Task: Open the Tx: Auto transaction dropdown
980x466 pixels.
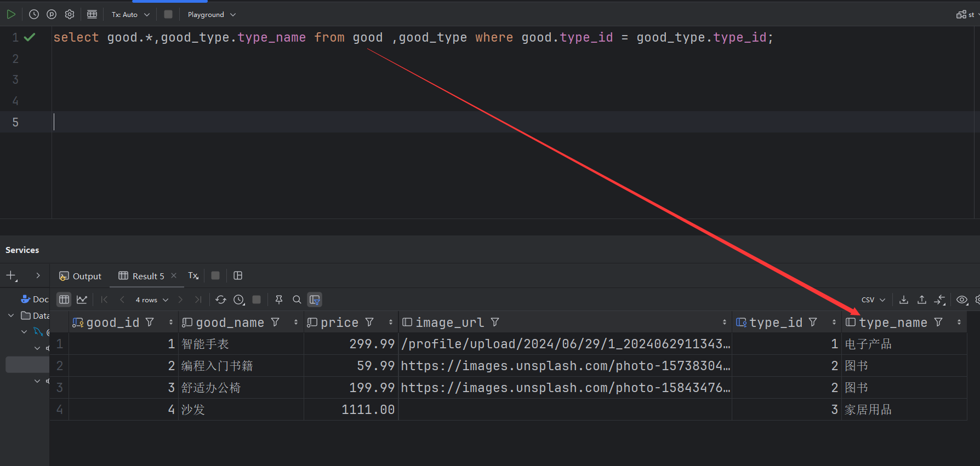Action: coord(130,15)
